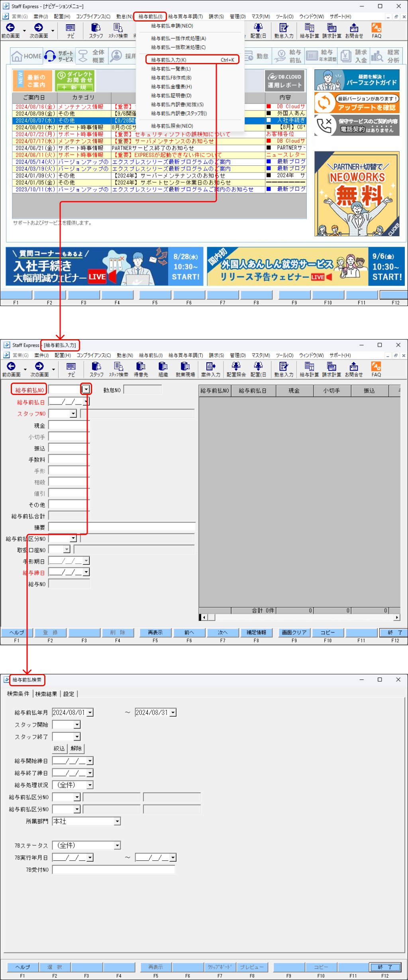Click 次の画面 icon in the navigation menu window

pos(39,30)
